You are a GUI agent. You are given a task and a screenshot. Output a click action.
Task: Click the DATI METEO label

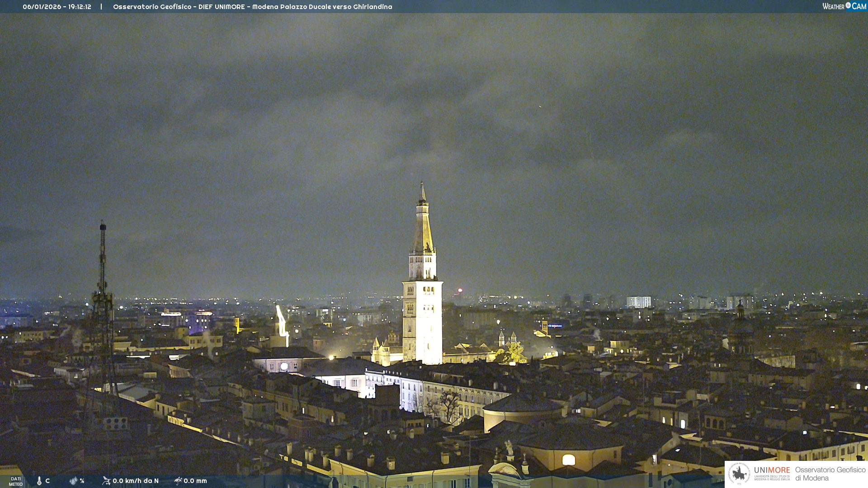pos(16,481)
